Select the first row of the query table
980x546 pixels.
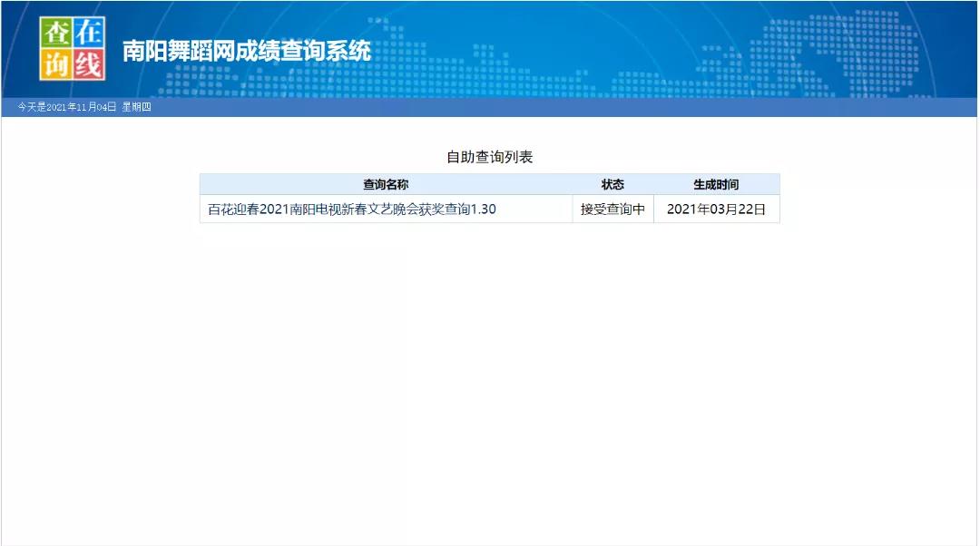tap(490, 208)
